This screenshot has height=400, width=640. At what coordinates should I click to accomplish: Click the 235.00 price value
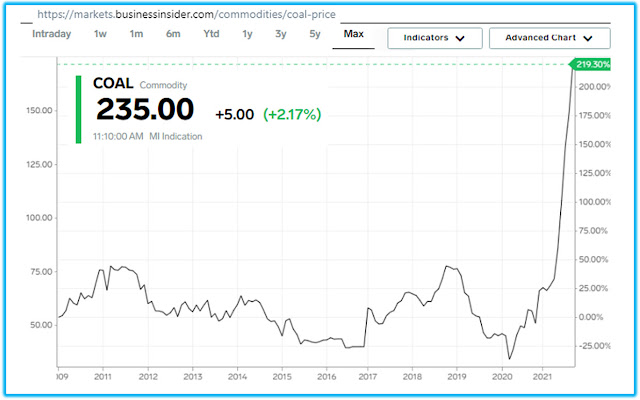[x=145, y=109]
